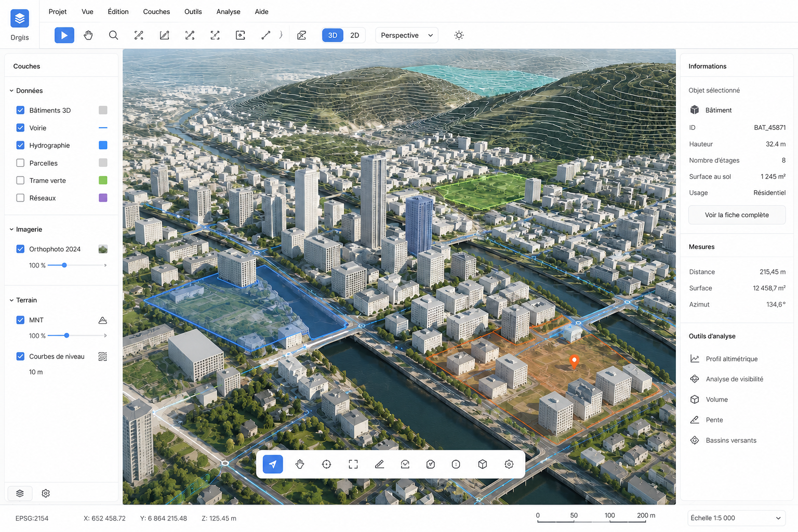Hide the Orthophoto 2024 imagery

click(20, 249)
